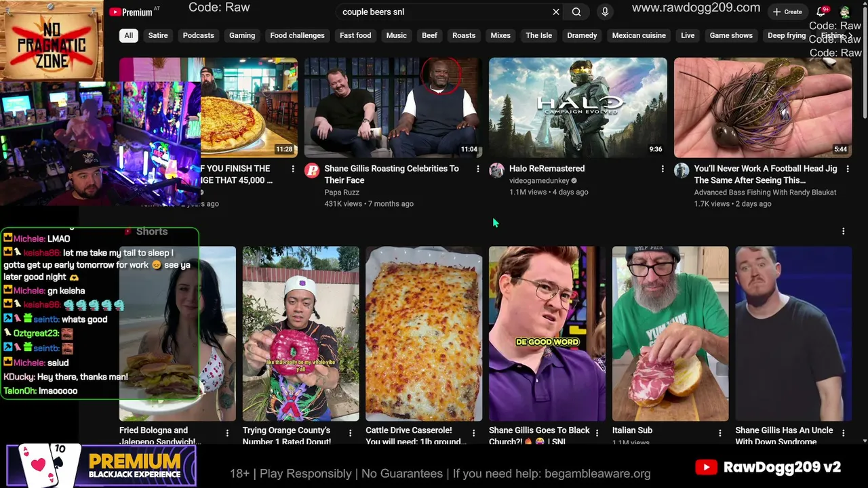This screenshot has width=868, height=488.
Task: Play the Halo Campaign Evolved thumbnail
Action: [578, 108]
